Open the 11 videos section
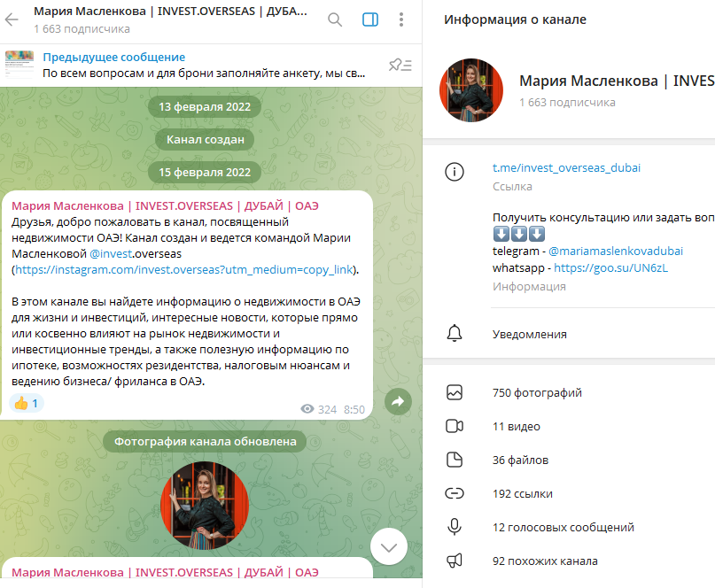The height and width of the screenshot is (588, 715). 569,426
